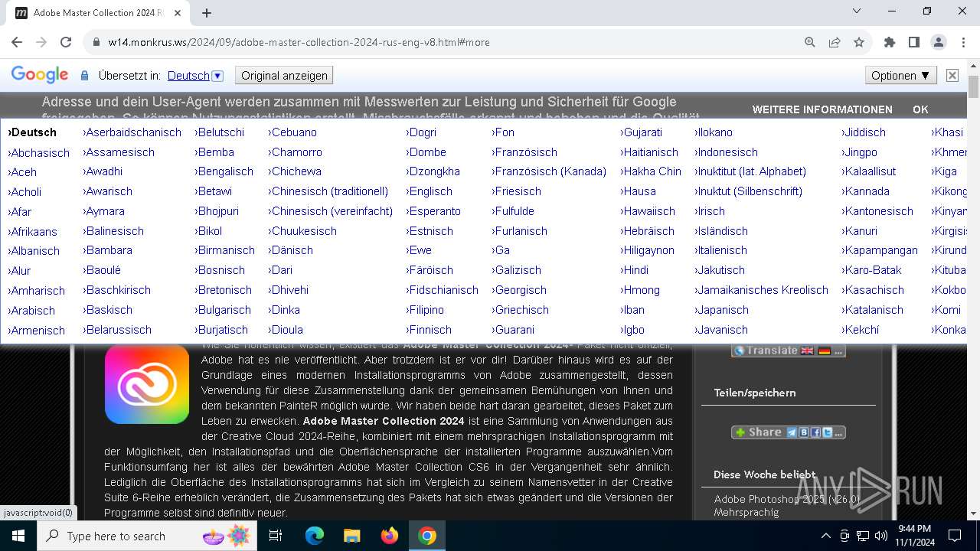Select Japanisch in the language list
Viewport: 980px width, 551px height.
(721, 310)
